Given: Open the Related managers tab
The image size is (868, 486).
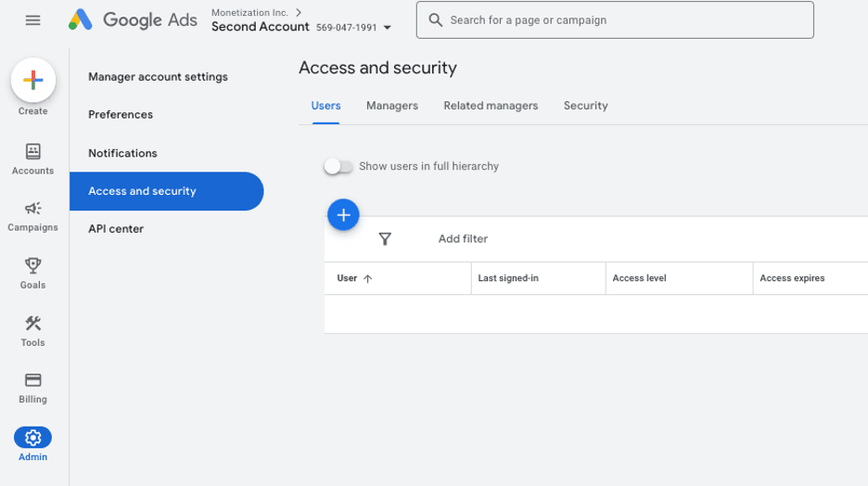Looking at the screenshot, I should (491, 106).
